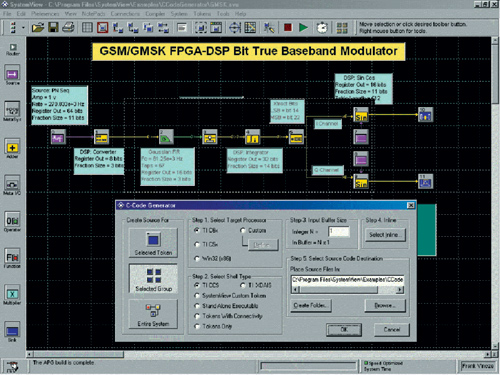Click the traffic-light toolbar icon
This screenshot has height=375, width=500.
[x=13, y=27]
